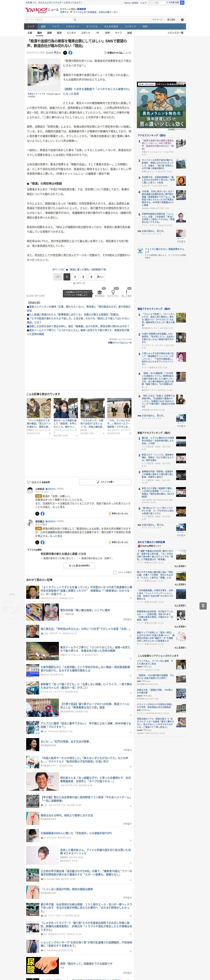Share the article on X from the header

pyautogui.click(x=65, y=53)
